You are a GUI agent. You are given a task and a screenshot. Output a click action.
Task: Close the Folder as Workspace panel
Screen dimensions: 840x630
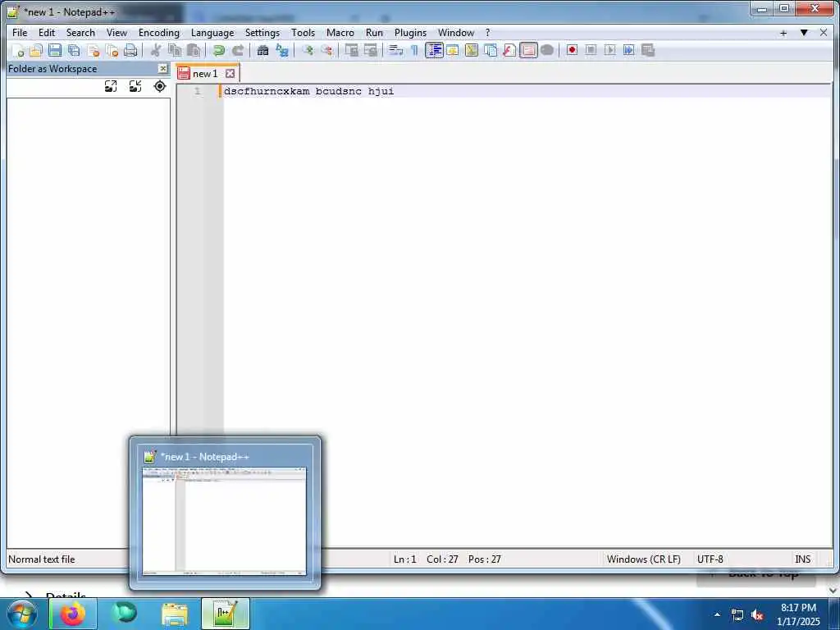pyautogui.click(x=163, y=69)
